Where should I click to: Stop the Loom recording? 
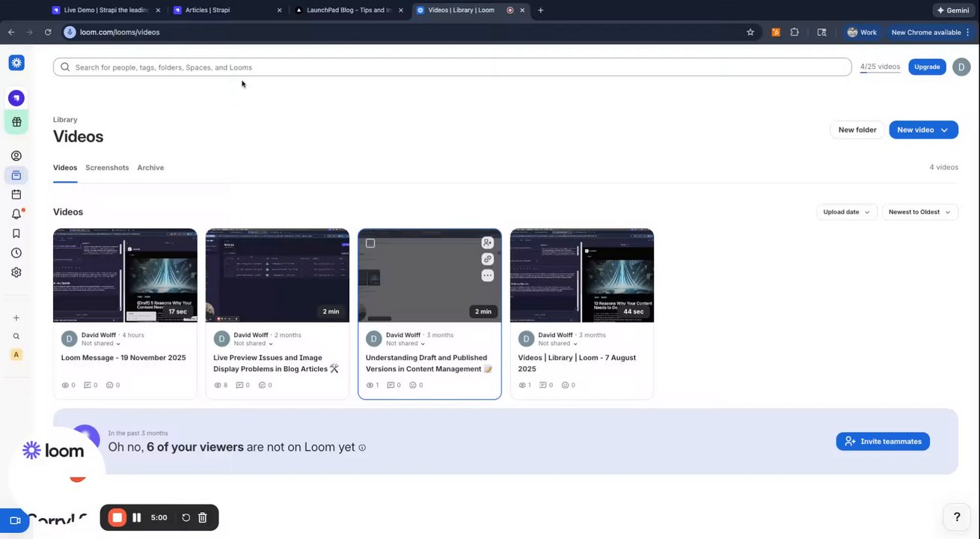(117, 517)
